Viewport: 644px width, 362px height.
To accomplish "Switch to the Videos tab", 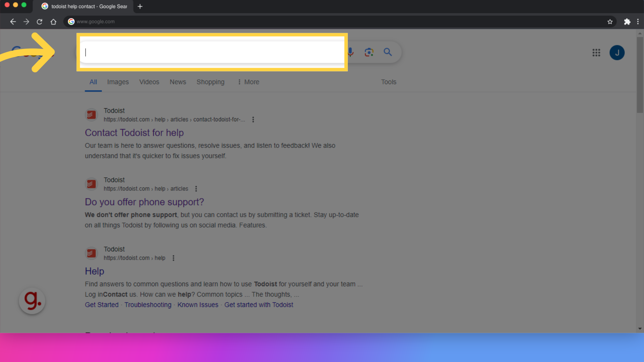I will [x=149, y=82].
